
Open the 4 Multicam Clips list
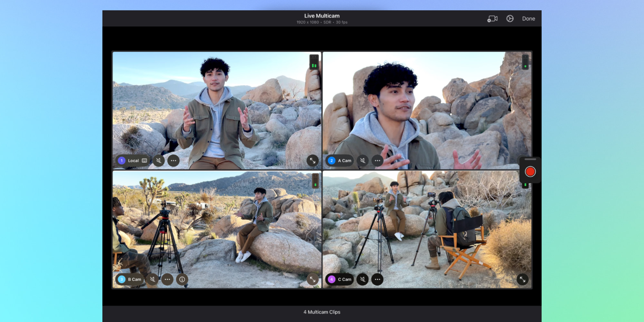pos(322,312)
